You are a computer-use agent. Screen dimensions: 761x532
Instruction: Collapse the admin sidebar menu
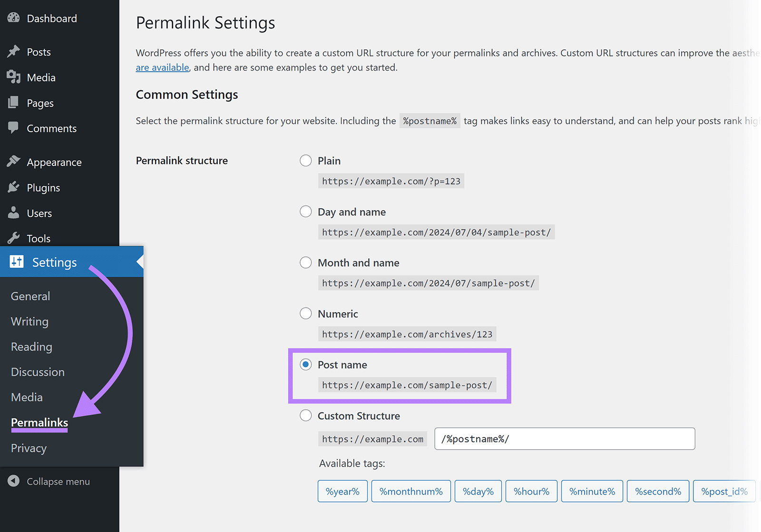(58, 481)
